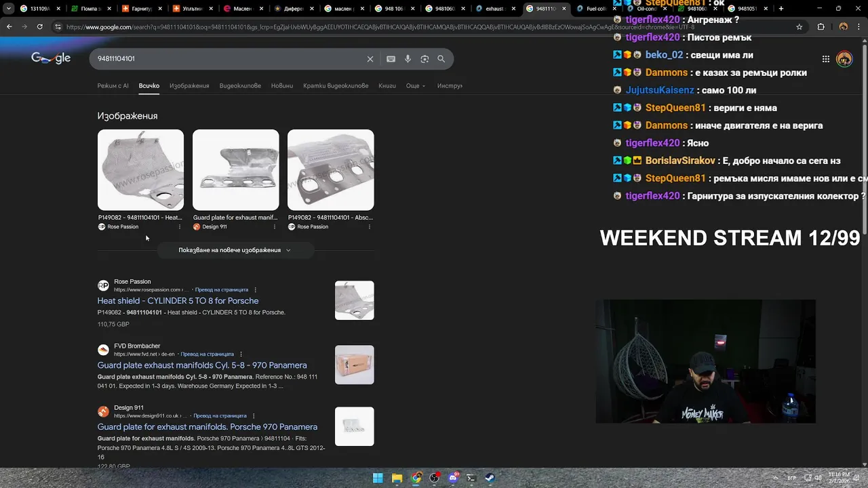This screenshot has height=488, width=868.
Task: Open OBS Studio from taskbar
Action: pos(435,478)
